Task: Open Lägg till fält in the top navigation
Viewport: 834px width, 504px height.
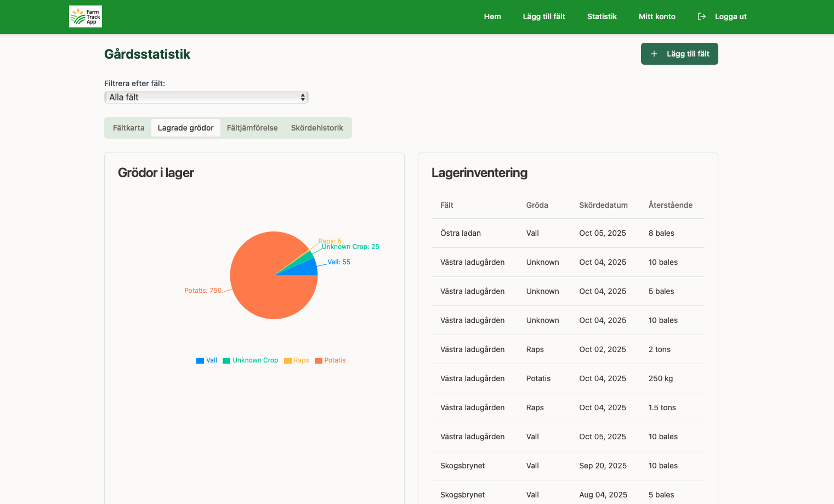Action: (544, 16)
